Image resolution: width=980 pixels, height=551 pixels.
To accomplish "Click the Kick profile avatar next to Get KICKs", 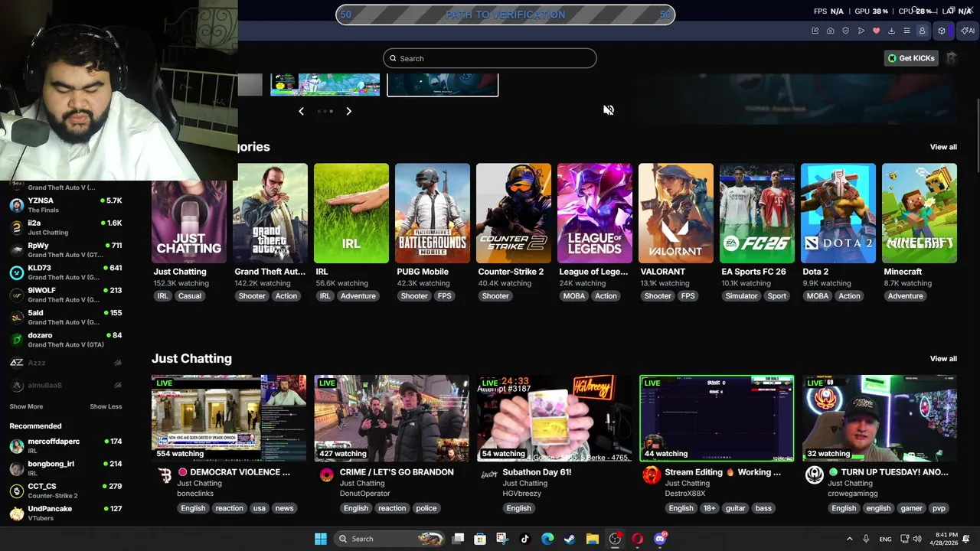I will click(x=951, y=58).
